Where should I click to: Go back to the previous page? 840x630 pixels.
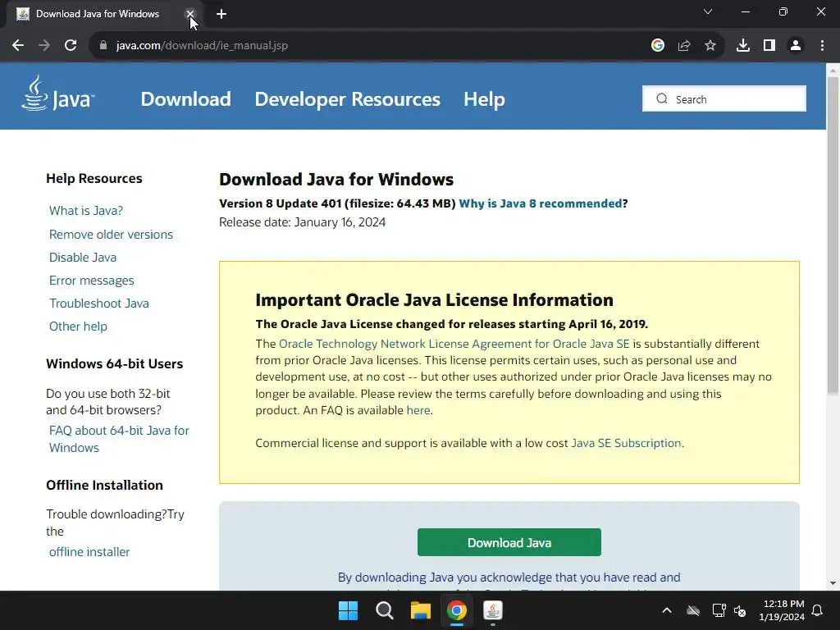pyautogui.click(x=18, y=46)
